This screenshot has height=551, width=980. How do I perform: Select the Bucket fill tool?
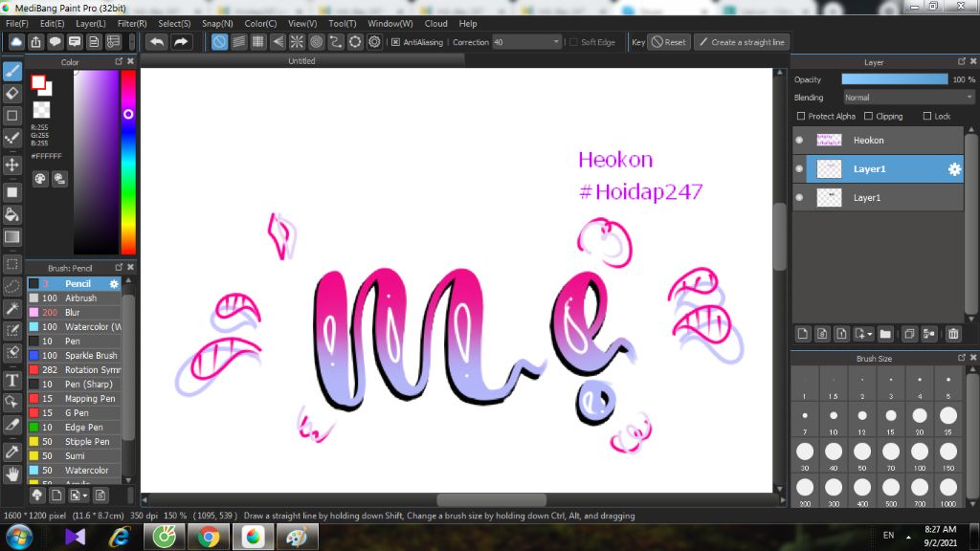[x=11, y=215]
